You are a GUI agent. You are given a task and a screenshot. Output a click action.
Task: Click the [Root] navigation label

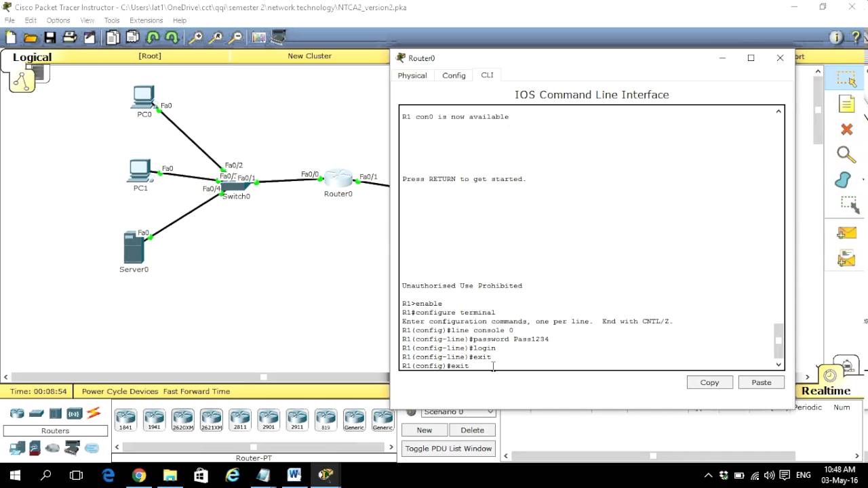pos(150,56)
